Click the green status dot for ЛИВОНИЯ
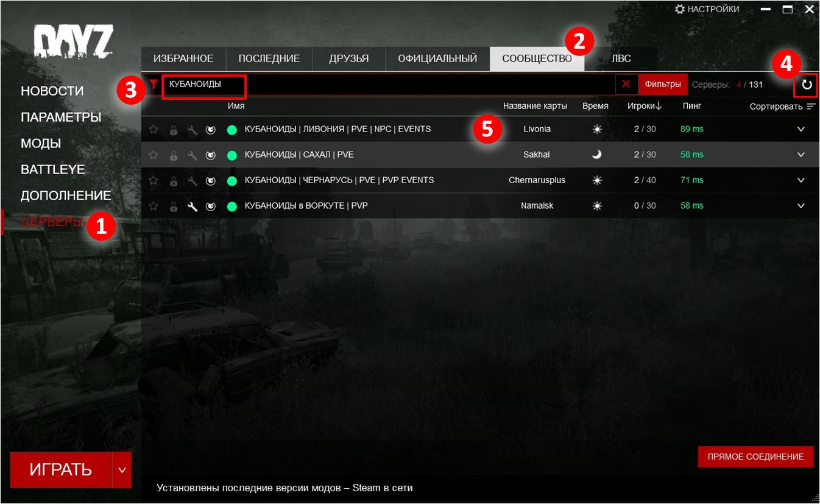820x504 pixels. [x=232, y=130]
